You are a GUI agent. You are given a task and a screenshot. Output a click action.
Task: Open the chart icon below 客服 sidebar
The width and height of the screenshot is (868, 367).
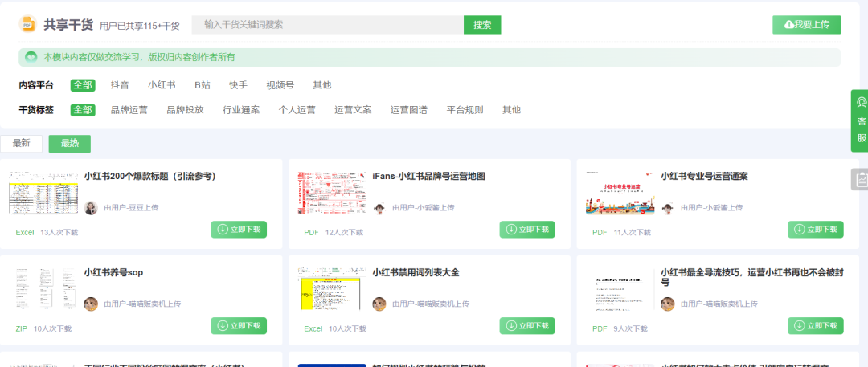[x=861, y=179]
